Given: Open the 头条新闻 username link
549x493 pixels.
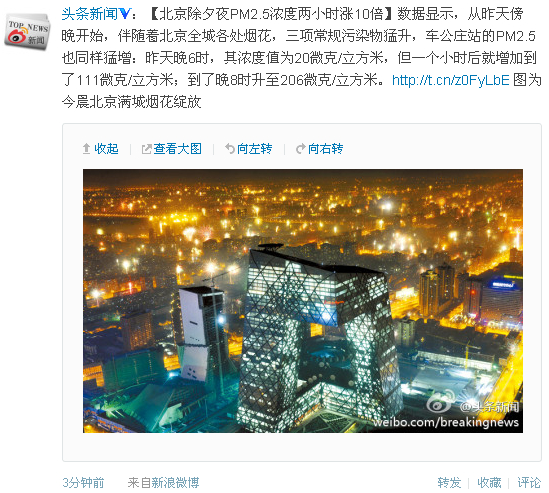Looking at the screenshot, I should coord(90,14).
